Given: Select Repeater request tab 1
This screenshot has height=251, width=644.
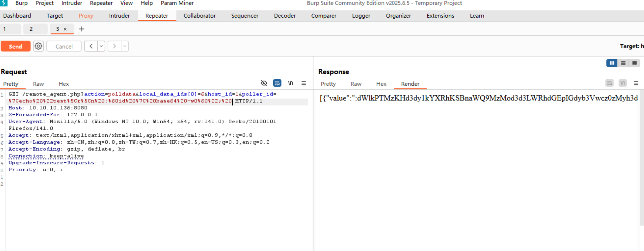Looking at the screenshot, I should [x=10, y=29].
